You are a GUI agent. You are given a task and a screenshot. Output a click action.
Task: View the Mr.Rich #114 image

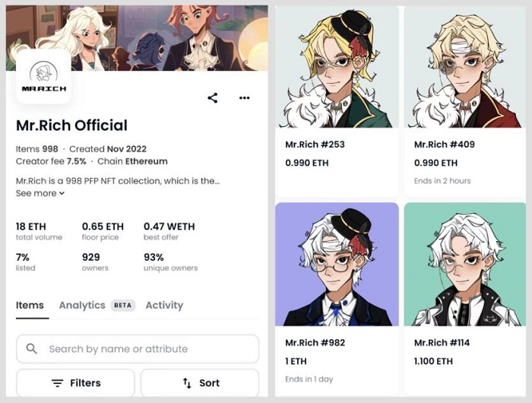[464, 265]
